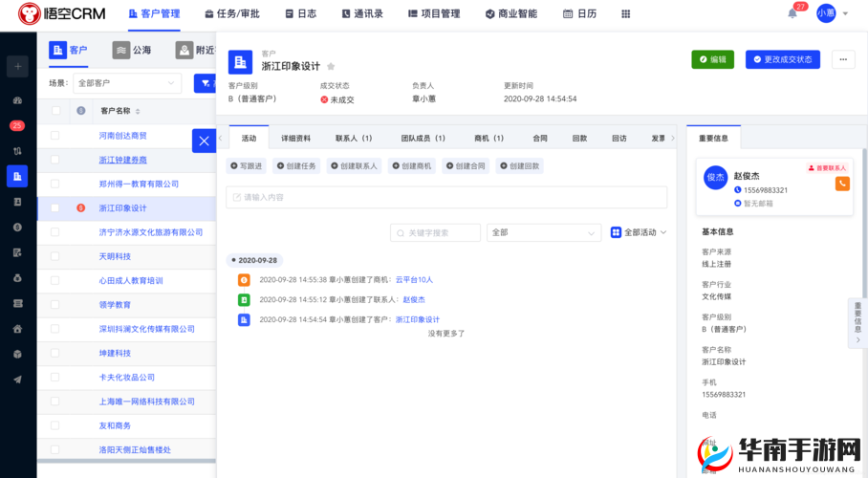Click the column header info circle icon
This screenshot has height=478, width=868.
click(81, 111)
